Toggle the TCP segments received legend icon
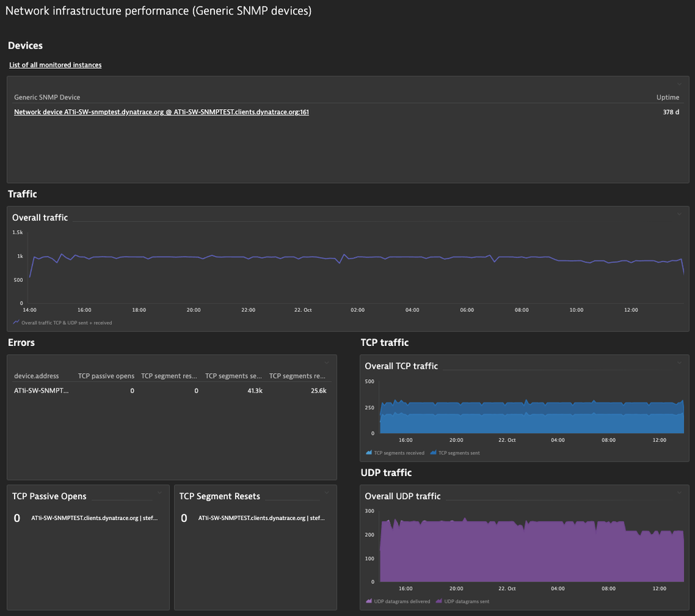Screen dimensions: 695x616 369,453
